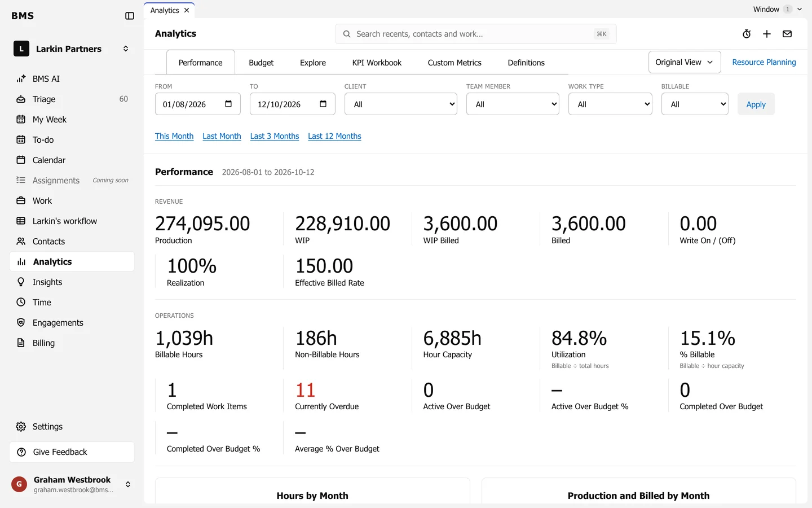Focus the search recents and contacts field
The width and height of the screenshot is (812, 508).
click(x=476, y=34)
